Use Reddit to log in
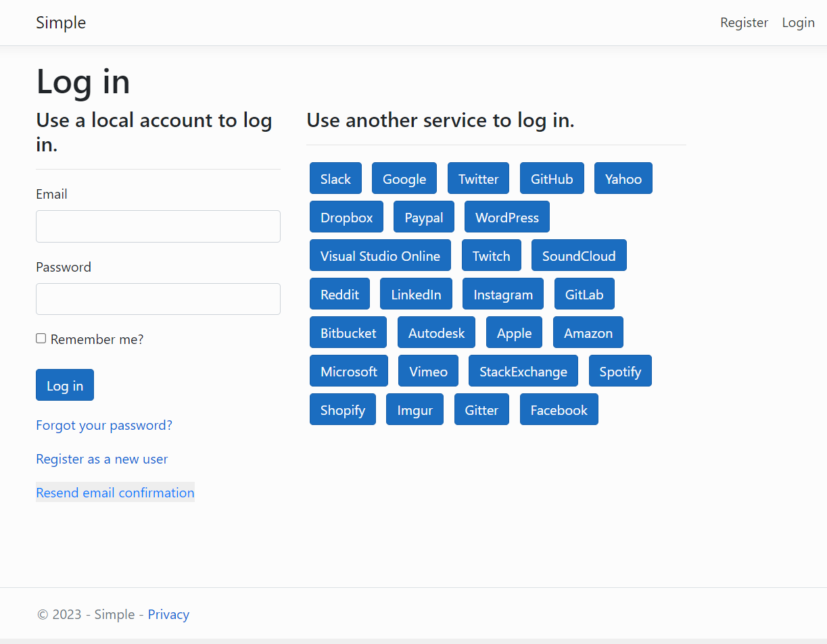The height and width of the screenshot is (644, 827). (x=340, y=294)
